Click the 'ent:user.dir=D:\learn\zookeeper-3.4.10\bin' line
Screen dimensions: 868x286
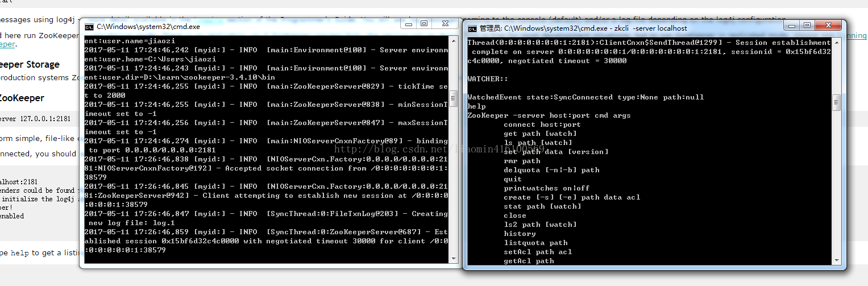[x=180, y=77]
